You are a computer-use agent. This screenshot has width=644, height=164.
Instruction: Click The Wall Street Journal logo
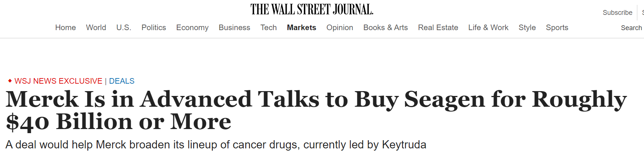(312, 10)
